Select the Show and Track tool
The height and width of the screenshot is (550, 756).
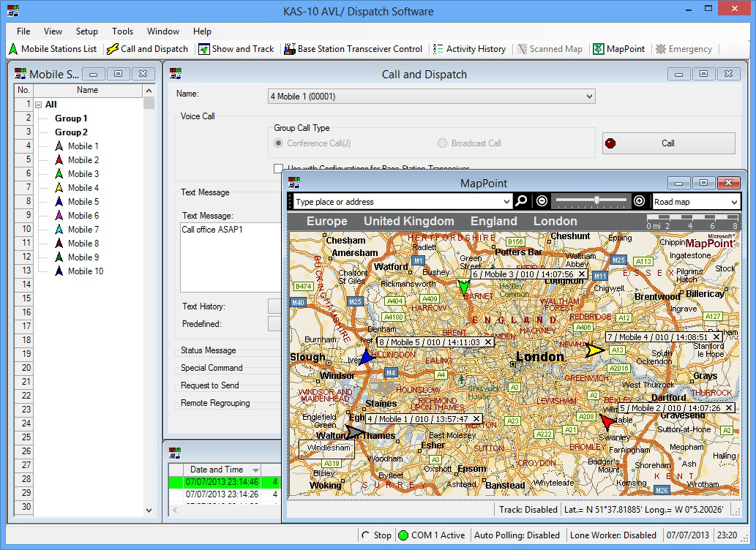pyautogui.click(x=236, y=49)
